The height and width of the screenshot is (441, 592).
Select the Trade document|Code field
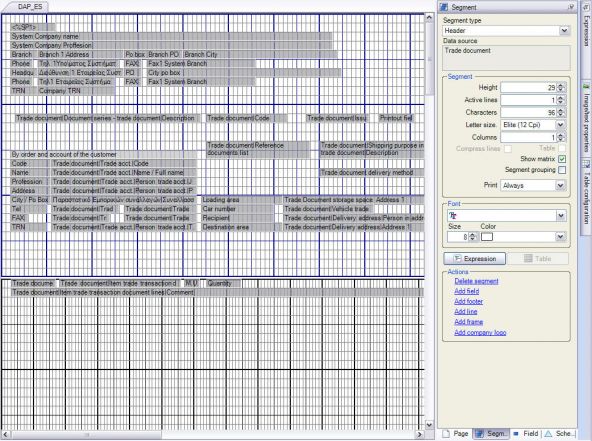point(247,118)
